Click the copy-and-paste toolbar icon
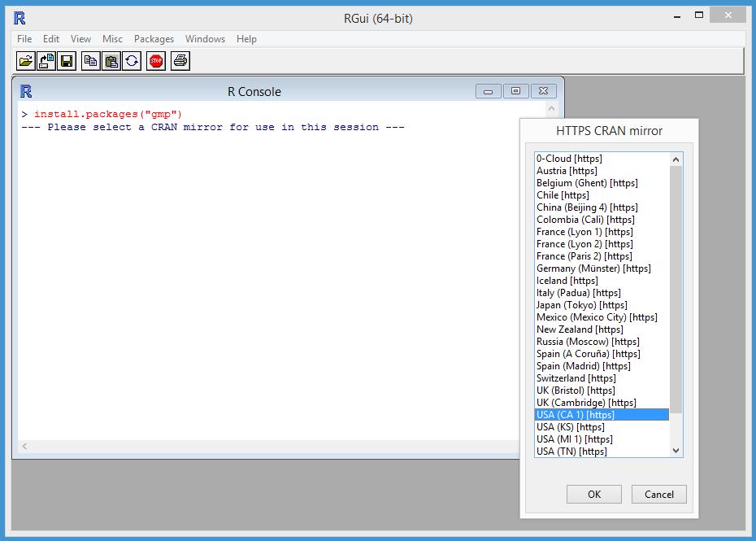756x541 pixels. point(132,61)
